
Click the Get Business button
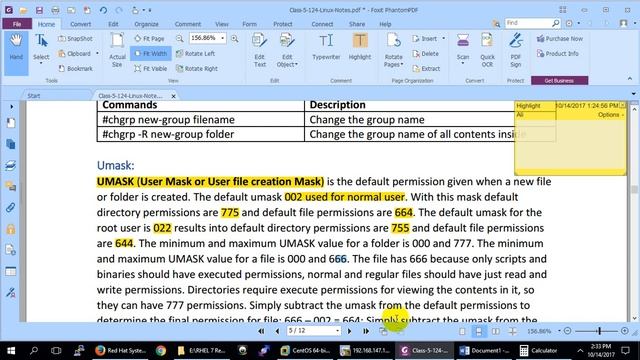559,80
